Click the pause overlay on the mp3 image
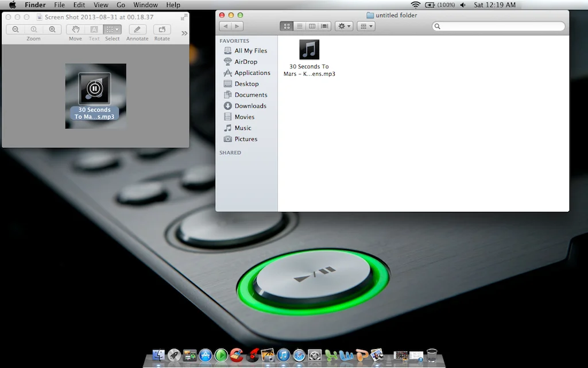The width and height of the screenshot is (588, 368). click(95, 89)
